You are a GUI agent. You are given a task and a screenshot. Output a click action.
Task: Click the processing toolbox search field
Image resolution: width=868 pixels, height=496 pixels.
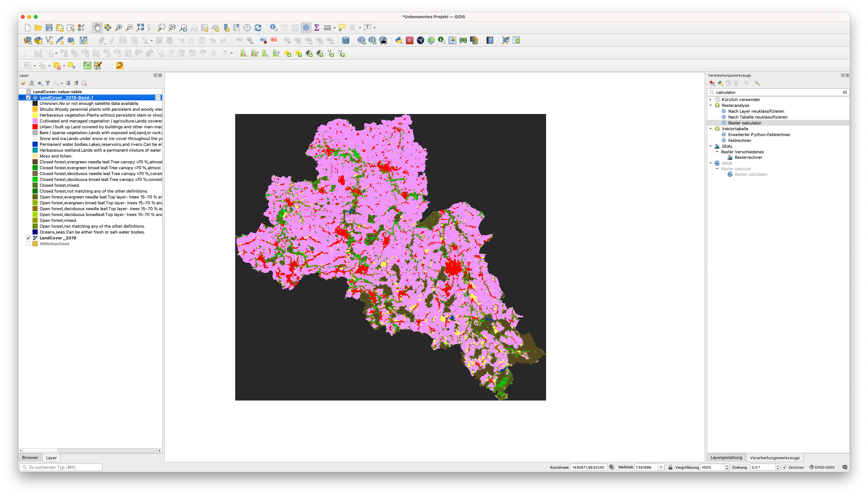point(778,92)
